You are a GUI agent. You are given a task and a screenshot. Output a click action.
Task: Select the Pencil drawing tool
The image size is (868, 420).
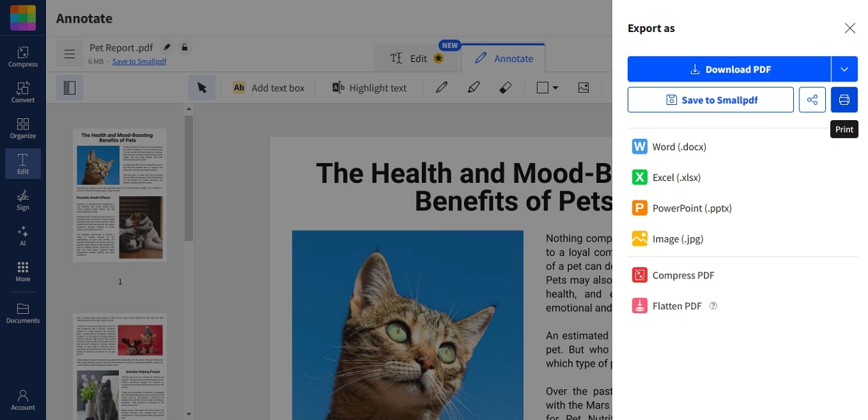[441, 87]
